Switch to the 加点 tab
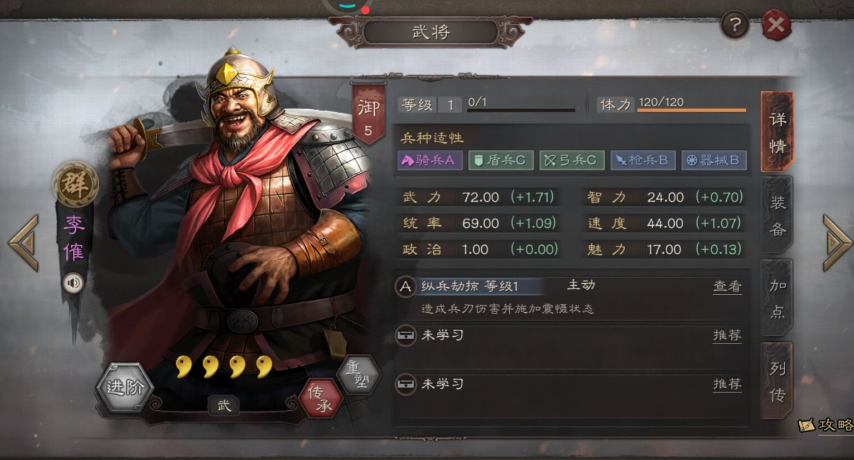The width and height of the screenshot is (854, 460). pos(777,298)
